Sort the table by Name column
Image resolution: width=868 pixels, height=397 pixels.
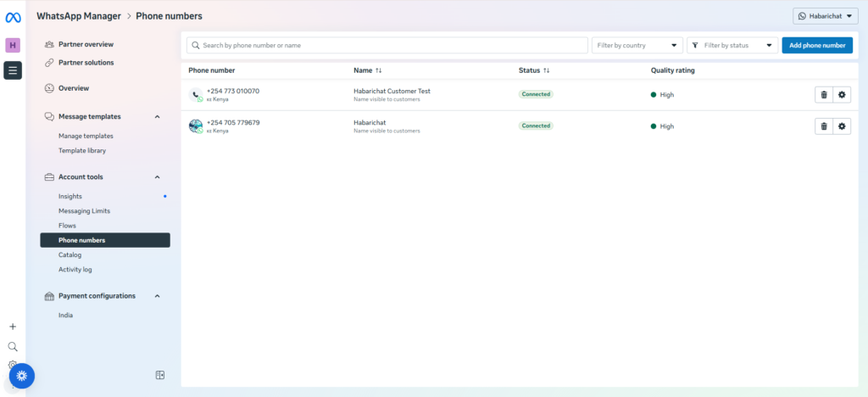[379, 70]
